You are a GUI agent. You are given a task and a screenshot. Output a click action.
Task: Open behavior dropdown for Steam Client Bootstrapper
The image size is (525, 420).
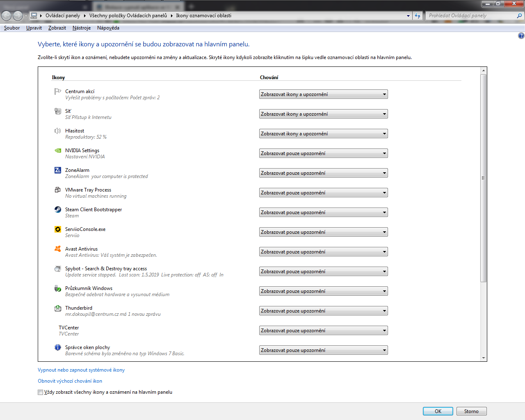[324, 212]
